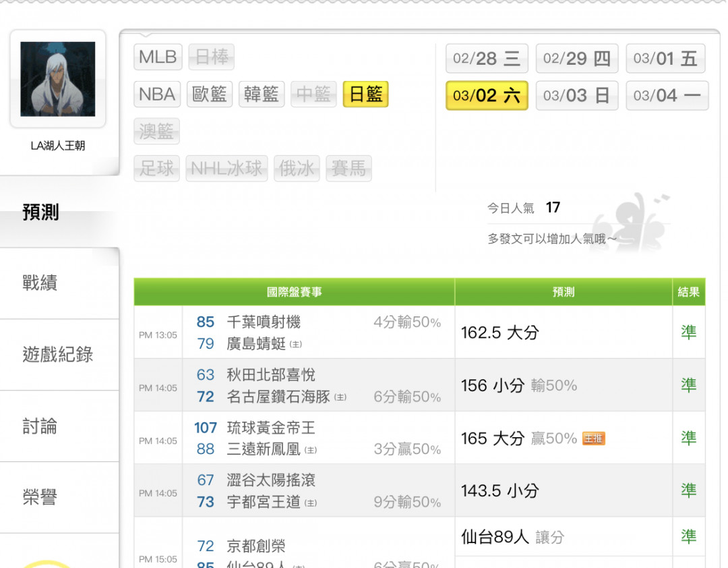
Task: Choose the 歐籃 league filter
Action: click(x=210, y=94)
